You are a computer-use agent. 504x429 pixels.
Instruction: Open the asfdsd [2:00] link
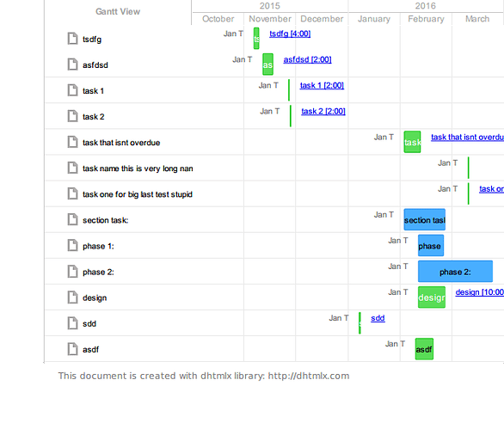pyautogui.click(x=307, y=59)
